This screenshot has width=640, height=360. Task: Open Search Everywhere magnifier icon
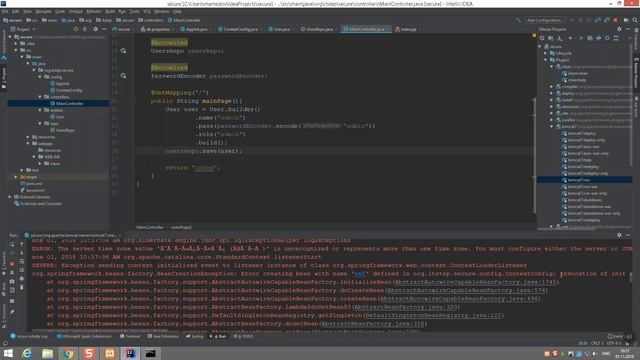click(x=635, y=20)
